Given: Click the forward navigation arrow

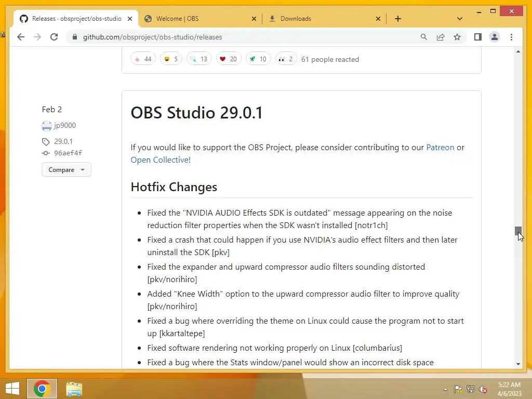Looking at the screenshot, I should (x=37, y=37).
